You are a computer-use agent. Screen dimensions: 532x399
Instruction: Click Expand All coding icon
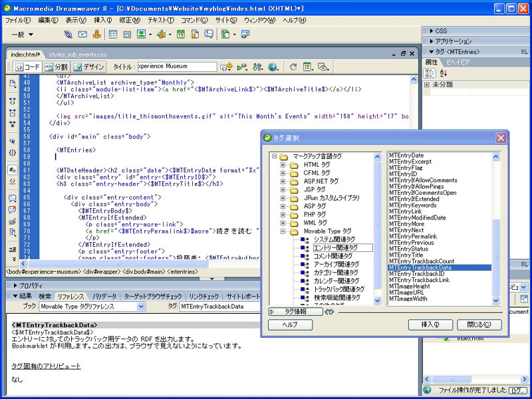click(13, 124)
